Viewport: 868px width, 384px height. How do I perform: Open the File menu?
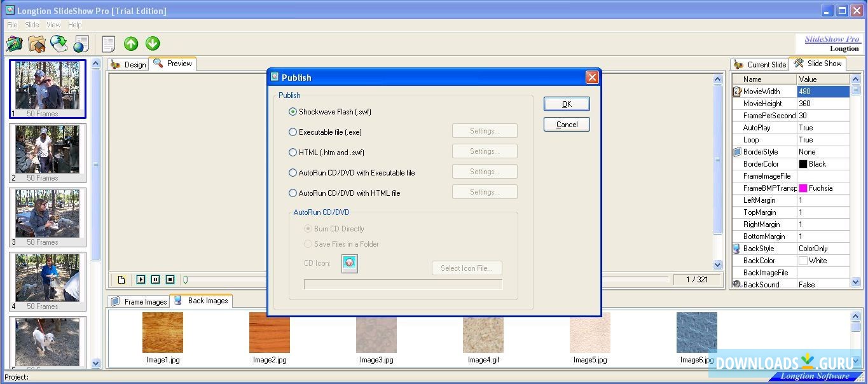click(12, 25)
